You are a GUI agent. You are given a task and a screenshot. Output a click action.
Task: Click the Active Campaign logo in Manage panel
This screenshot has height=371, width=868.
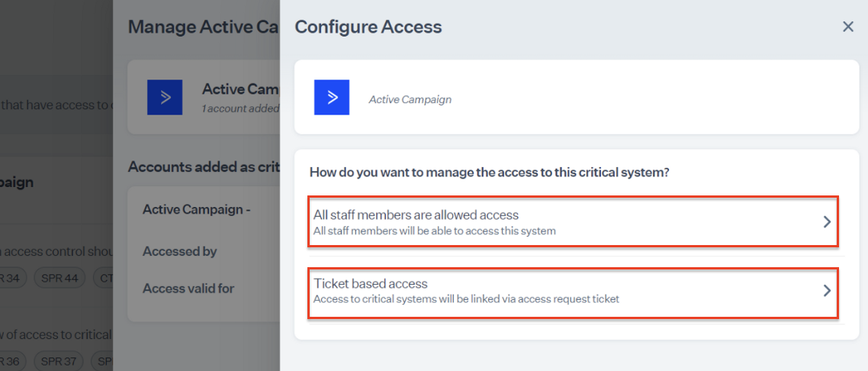[x=165, y=97]
